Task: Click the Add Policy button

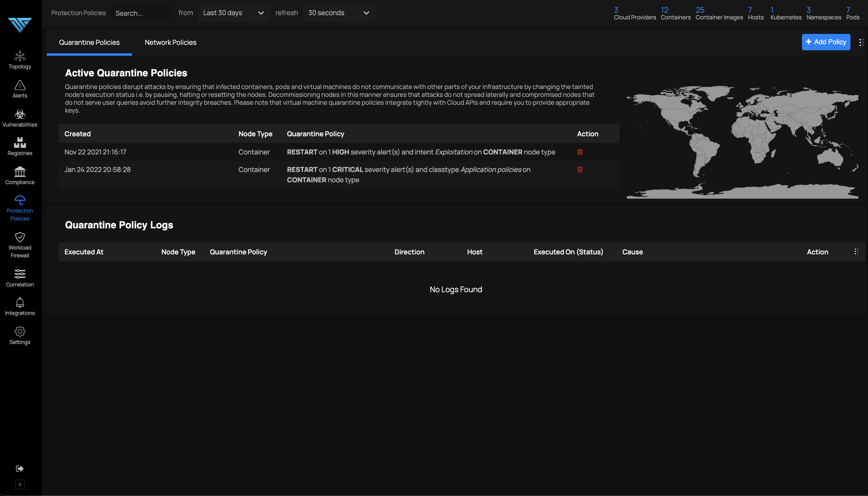Action: [x=826, y=42]
